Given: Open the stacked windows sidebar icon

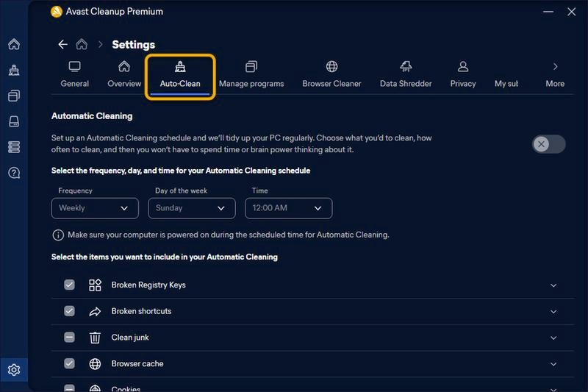Looking at the screenshot, I should [14, 96].
